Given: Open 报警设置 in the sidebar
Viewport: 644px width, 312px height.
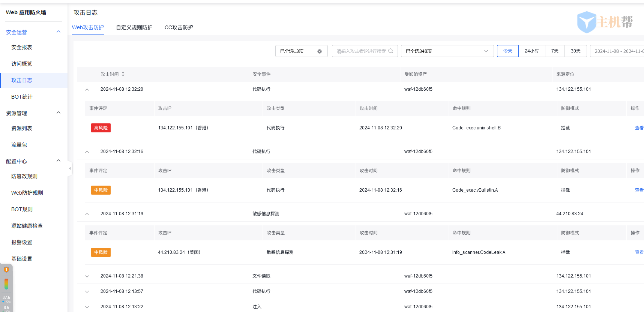Looking at the screenshot, I should click(22, 242).
